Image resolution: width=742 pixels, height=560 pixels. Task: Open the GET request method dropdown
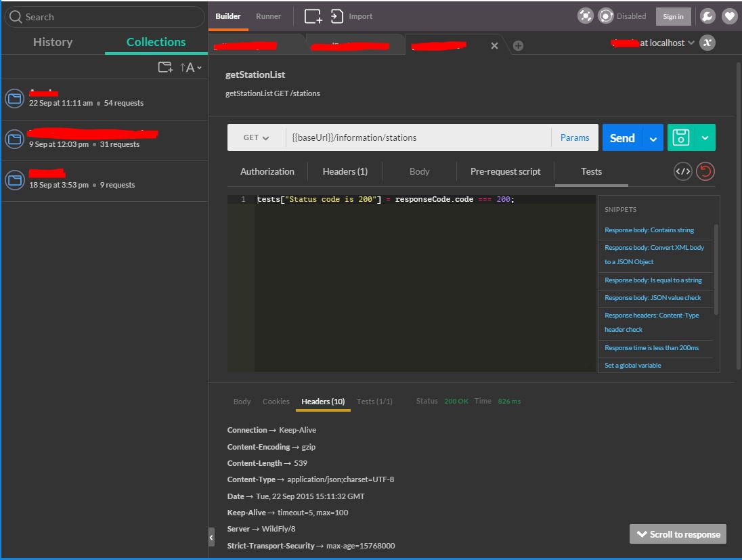tap(255, 137)
